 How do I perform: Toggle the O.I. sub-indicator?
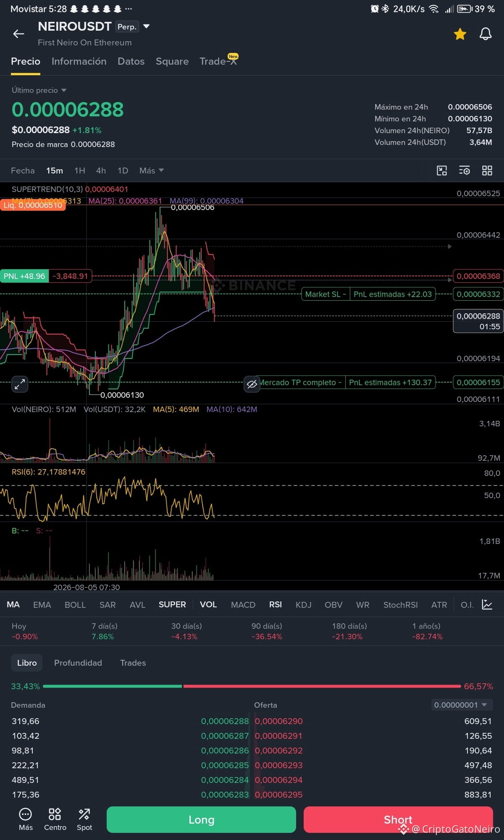[x=467, y=604]
